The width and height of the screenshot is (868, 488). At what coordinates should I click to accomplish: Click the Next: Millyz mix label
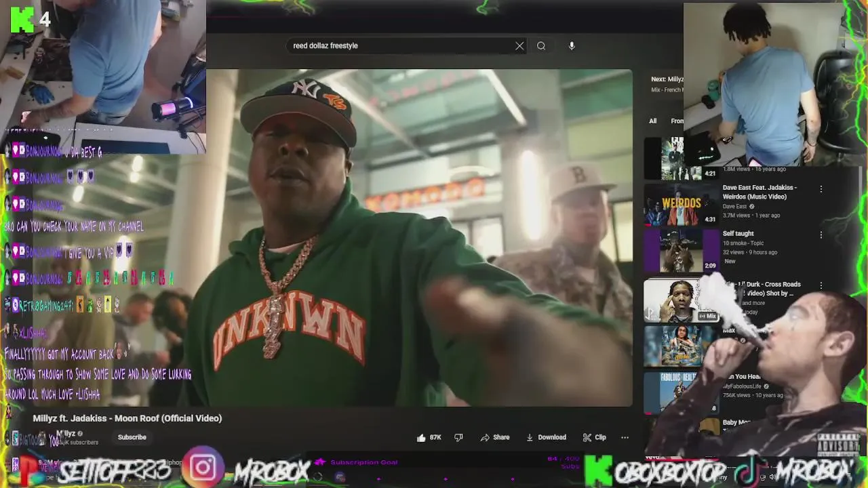(667, 79)
